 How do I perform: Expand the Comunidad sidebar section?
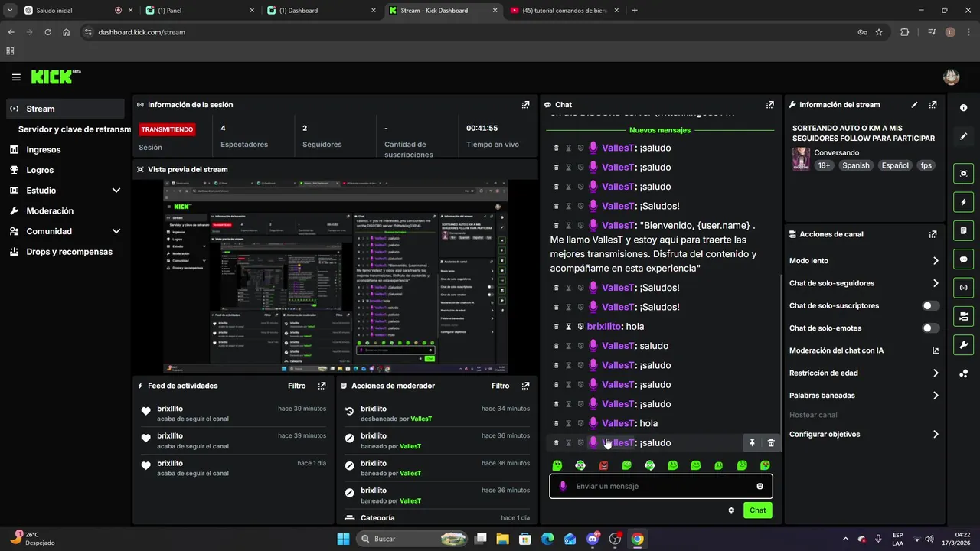116,231
